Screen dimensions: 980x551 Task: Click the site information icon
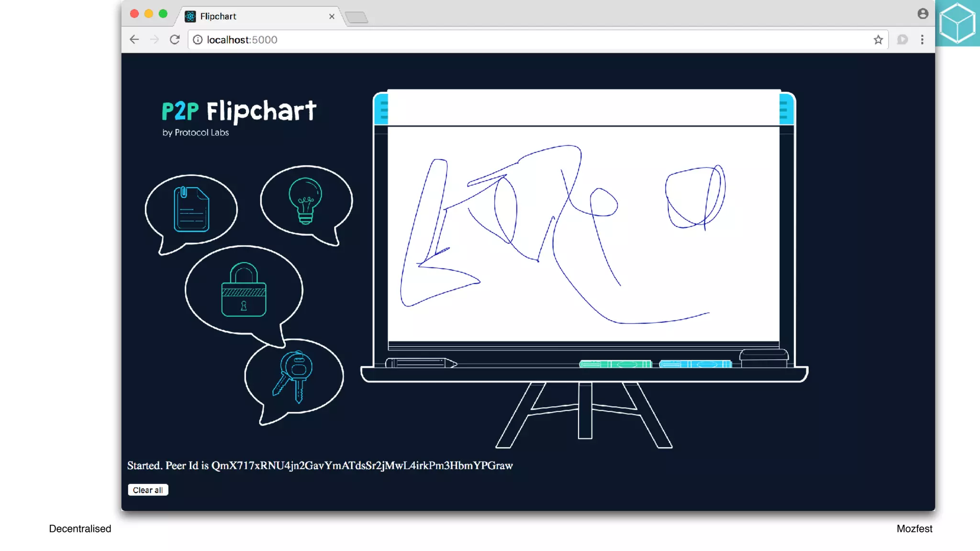click(x=198, y=40)
